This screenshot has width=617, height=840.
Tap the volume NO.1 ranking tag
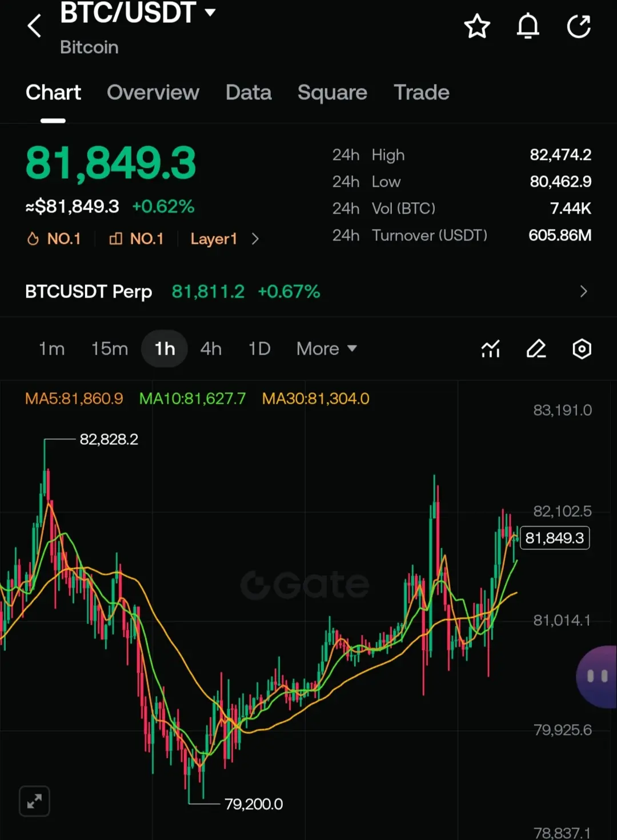coord(136,239)
